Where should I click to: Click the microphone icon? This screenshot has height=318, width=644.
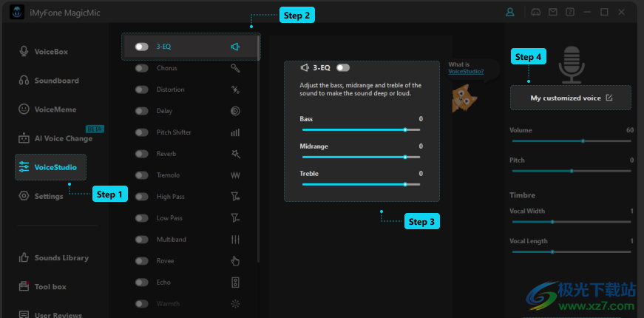pos(572,64)
